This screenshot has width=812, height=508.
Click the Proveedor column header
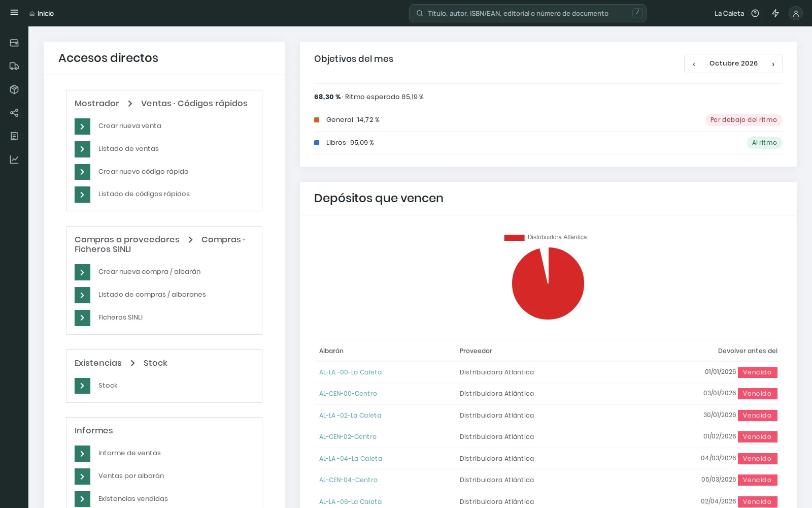pos(476,351)
